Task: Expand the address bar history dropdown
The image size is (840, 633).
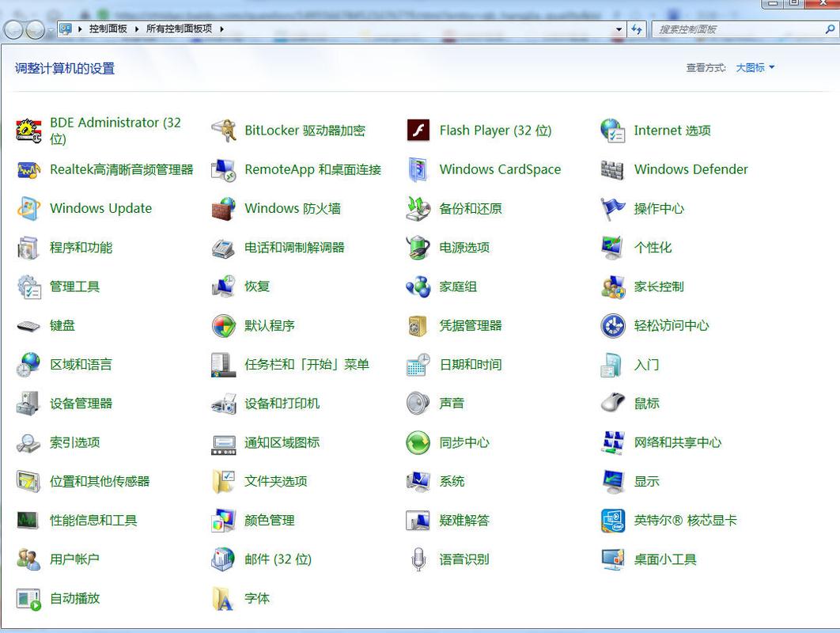Action: tap(620, 28)
